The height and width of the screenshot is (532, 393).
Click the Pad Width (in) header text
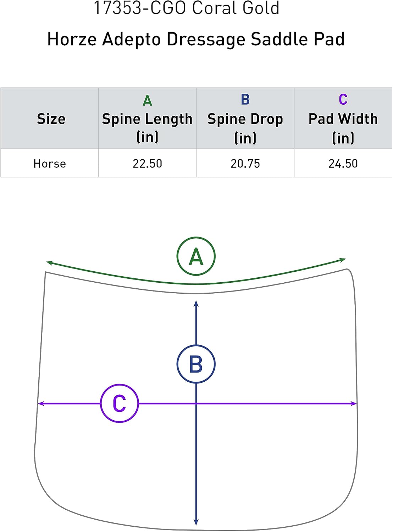(x=343, y=128)
